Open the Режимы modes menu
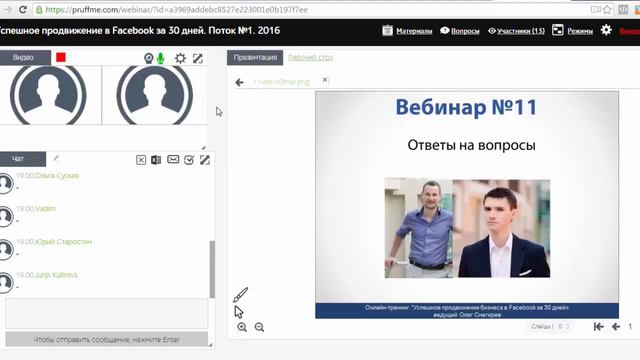Viewport: 640px width, 360px height. tap(580, 31)
